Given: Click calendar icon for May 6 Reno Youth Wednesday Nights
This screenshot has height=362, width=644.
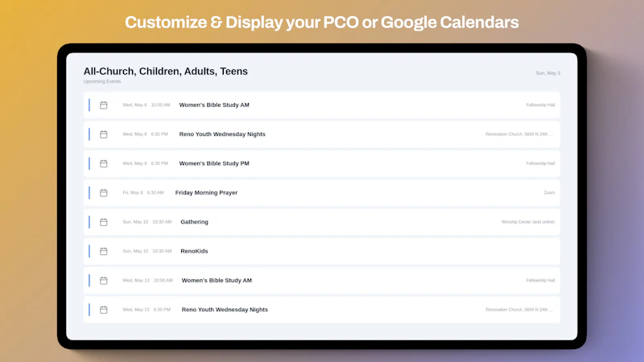Looking at the screenshot, I should (104, 134).
